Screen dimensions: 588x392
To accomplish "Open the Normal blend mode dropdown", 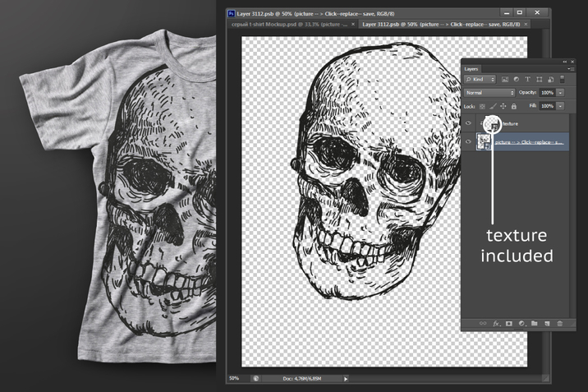I will (489, 93).
